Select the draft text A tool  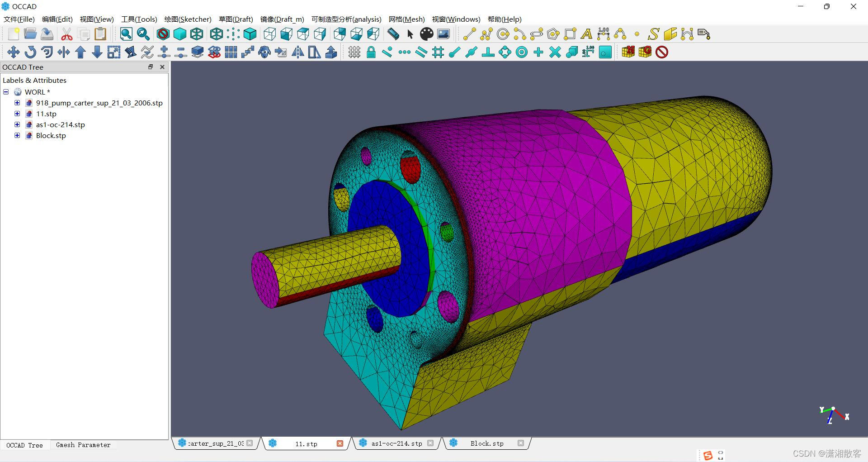click(586, 34)
